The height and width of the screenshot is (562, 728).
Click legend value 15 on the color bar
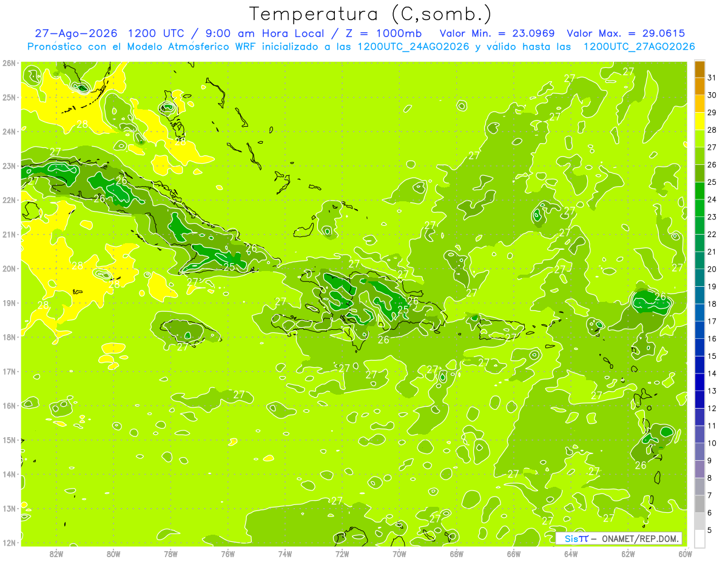[712, 356]
